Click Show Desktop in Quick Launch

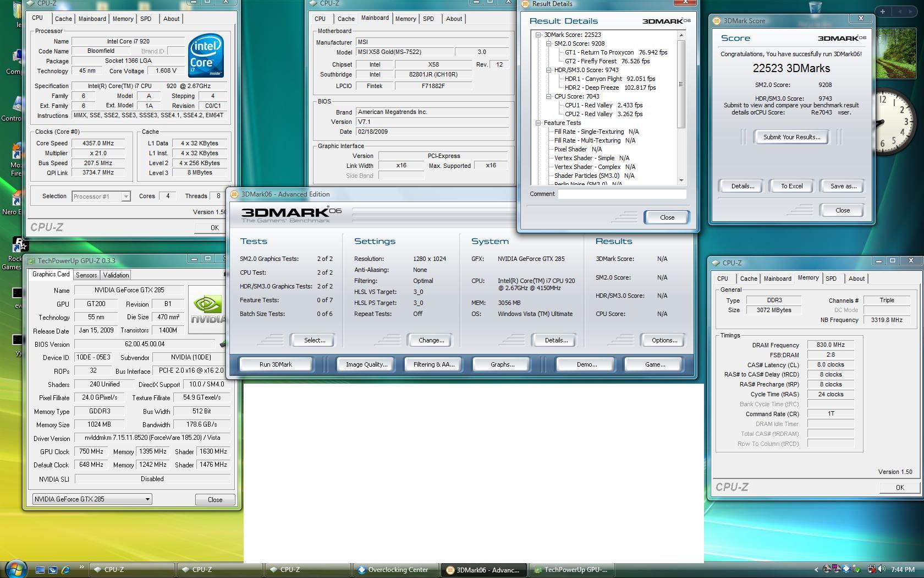pos(40,570)
